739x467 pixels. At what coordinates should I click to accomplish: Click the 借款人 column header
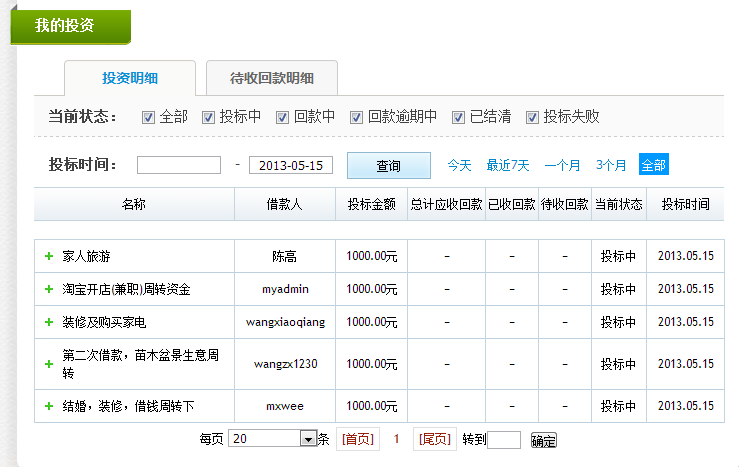[x=285, y=204]
